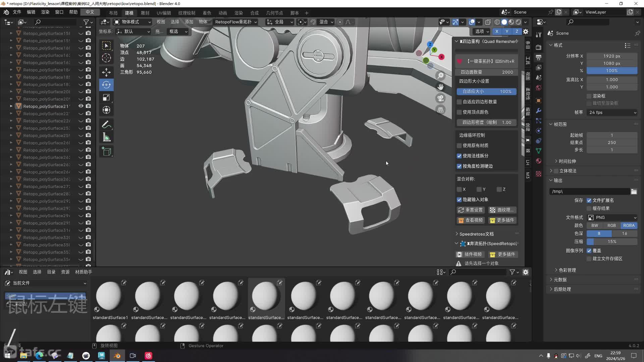Switch to solid viewport shading
The width and height of the screenshot is (644, 362).
click(x=504, y=22)
